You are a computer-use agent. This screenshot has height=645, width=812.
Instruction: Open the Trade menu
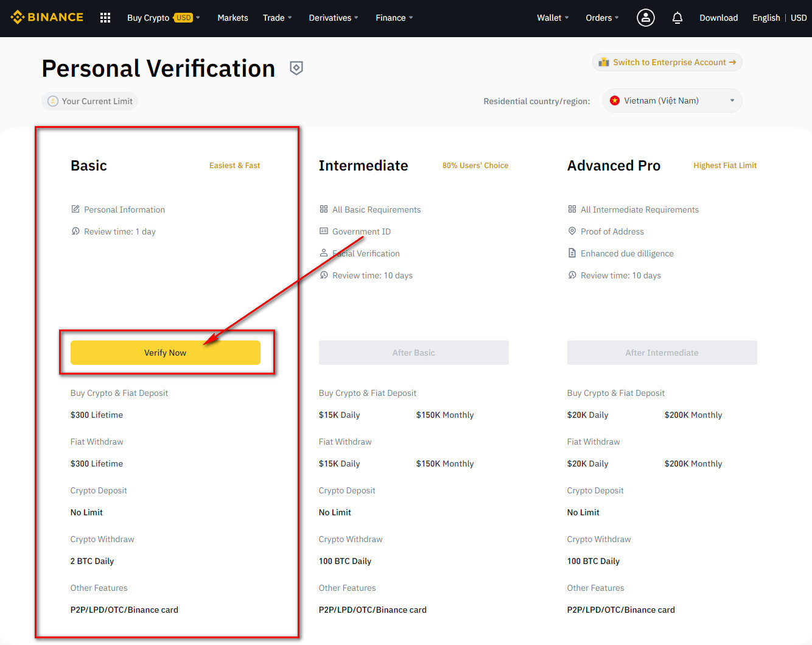click(277, 18)
